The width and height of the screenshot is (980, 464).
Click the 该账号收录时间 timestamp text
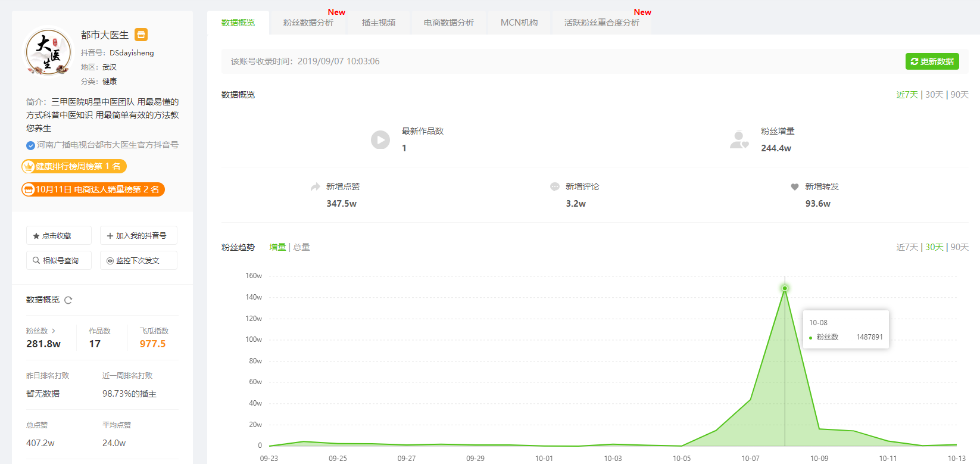click(x=305, y=61)
